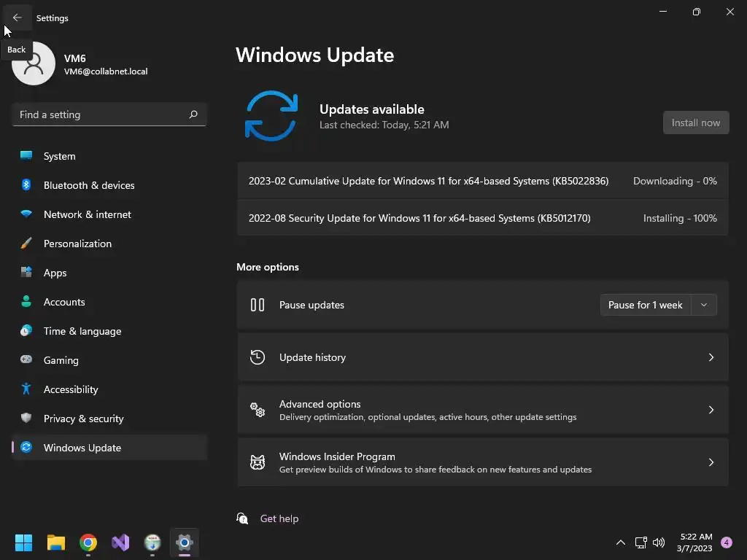Click the Accessibility label in sidebar
747x560 pixels.
(71, 389)
